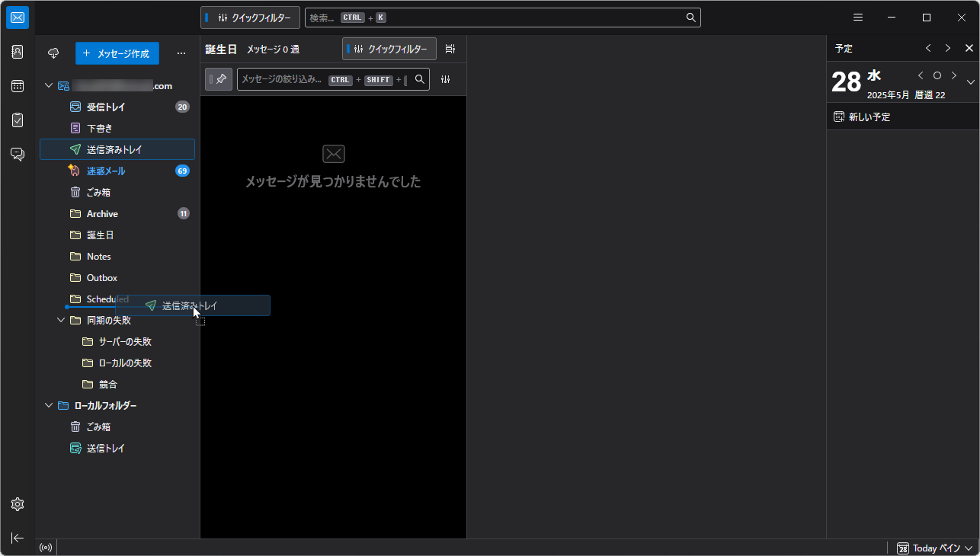Viewport: 980px width, 556px height.
Task: Click the message filtering search field
Action: 320,79
